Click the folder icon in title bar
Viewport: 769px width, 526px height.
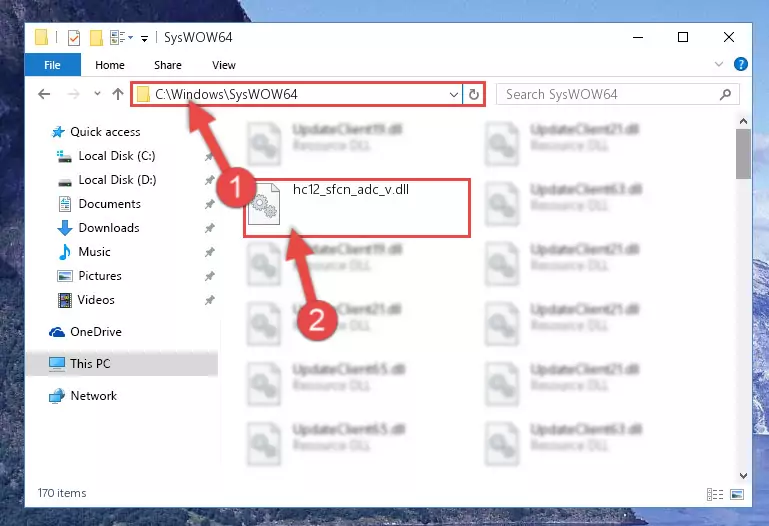(x=42, y=37)
